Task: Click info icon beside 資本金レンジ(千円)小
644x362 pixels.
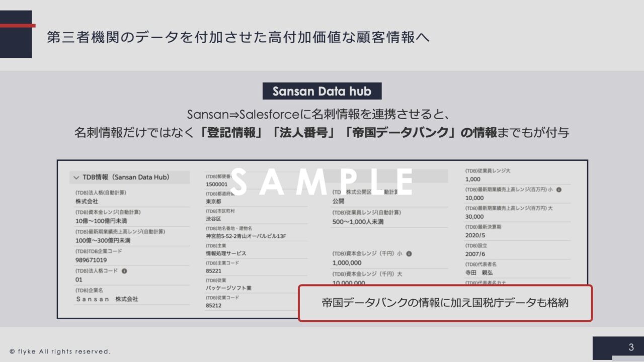Action: [409, 254]
